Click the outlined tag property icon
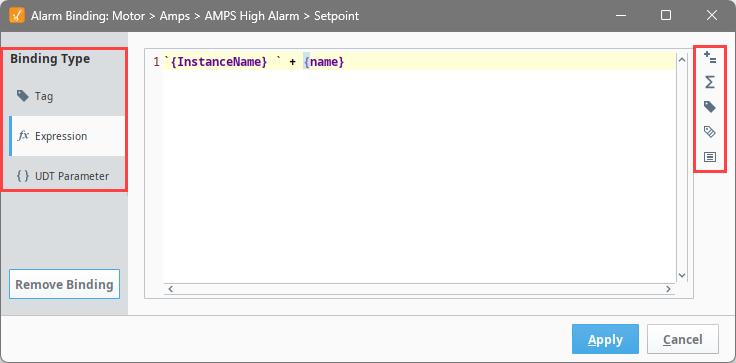736x363 pixels. [710, 131]
